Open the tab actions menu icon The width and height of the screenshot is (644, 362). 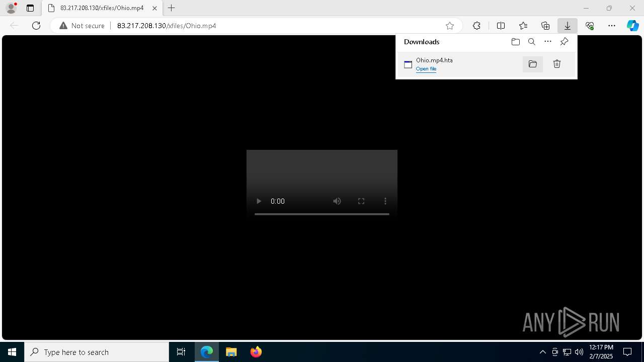(30, 8)
